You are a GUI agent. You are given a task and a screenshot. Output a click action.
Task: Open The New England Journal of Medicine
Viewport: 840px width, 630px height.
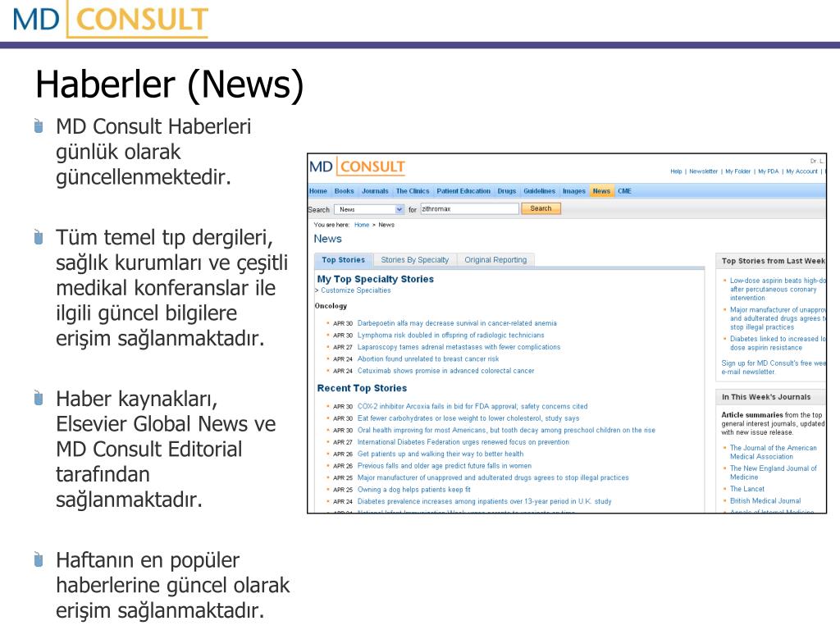click(x=773, y=472)
